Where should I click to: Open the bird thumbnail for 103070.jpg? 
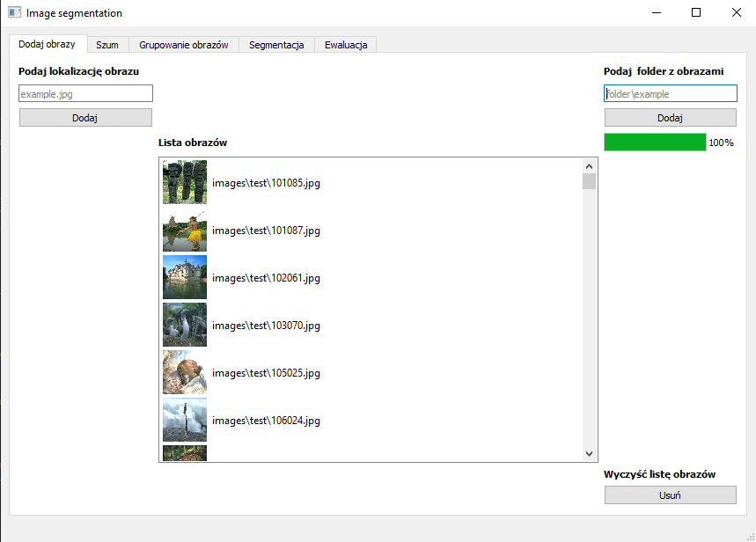[184, 324]
